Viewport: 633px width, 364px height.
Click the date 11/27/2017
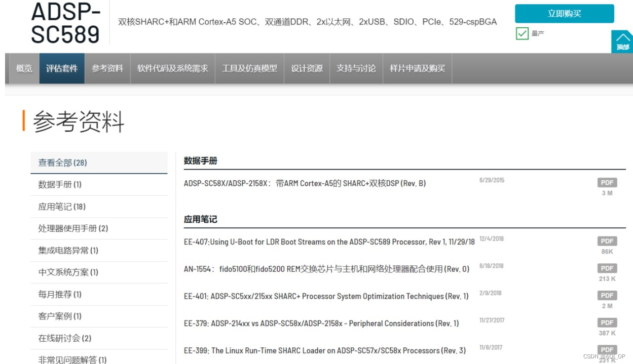pos(492,320)
